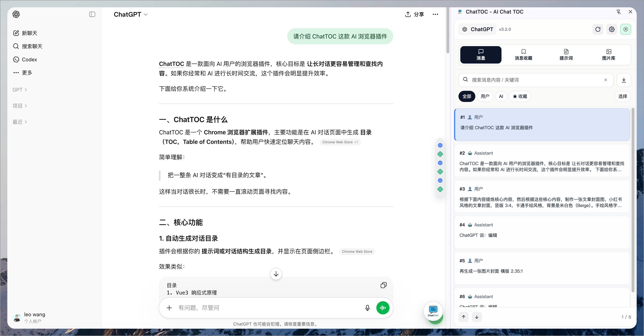Open message #2 Assistant card
Screen dimensions: 644x336
[x=542, y=160]
